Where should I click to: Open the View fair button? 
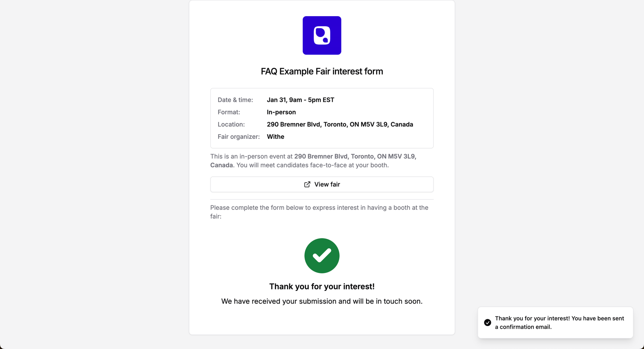click(322, 184)
